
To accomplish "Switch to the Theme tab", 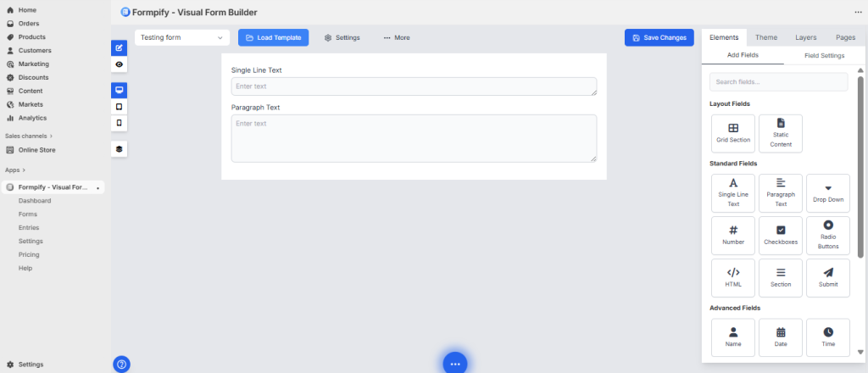I will [766, 37].
